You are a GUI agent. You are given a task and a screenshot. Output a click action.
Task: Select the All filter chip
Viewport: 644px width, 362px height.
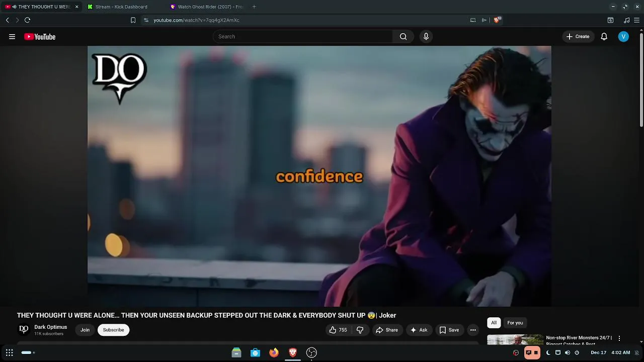pos(494,323)
